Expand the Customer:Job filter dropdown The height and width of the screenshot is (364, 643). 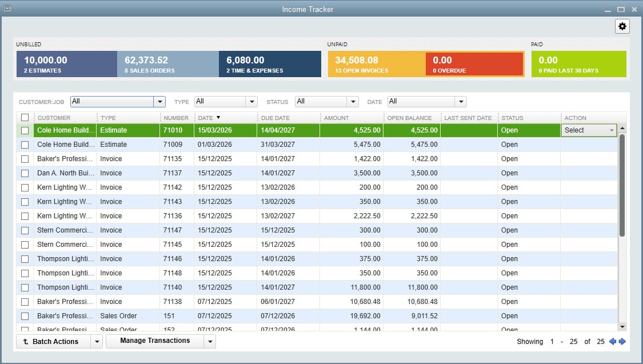159,102
